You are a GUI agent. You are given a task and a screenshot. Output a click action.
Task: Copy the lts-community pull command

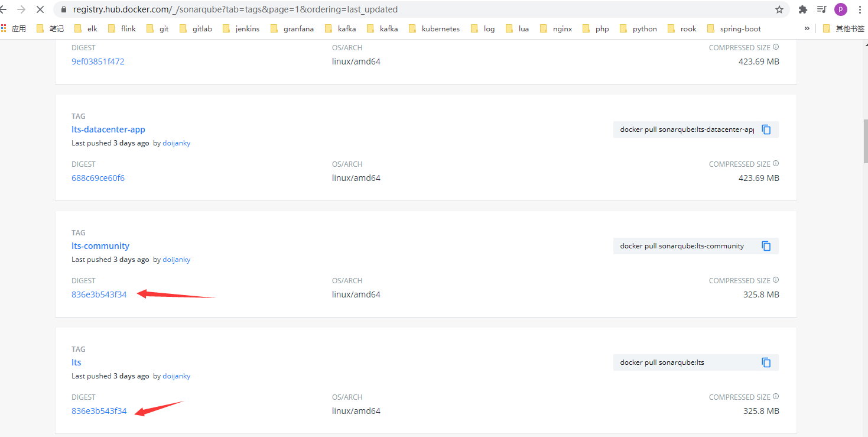(x=766, y=246)
